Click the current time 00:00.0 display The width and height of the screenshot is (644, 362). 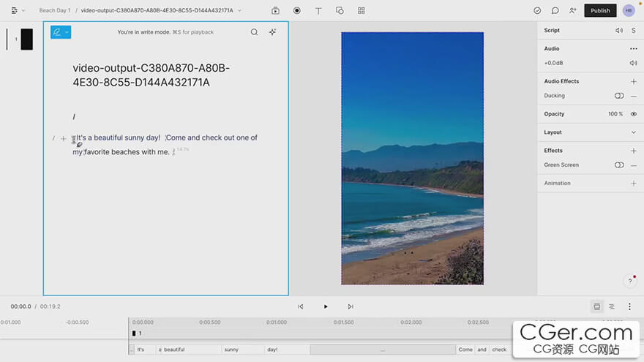tap(20, 306)
